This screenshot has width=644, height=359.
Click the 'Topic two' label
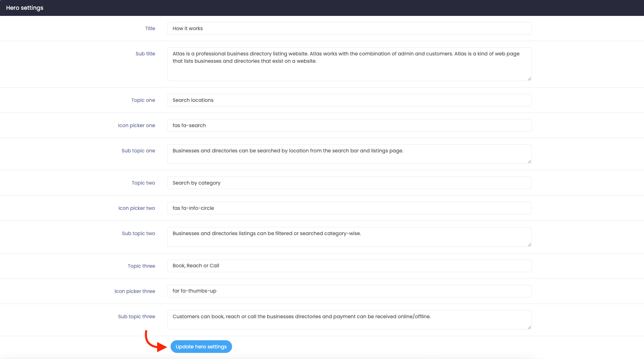point(143,183)
